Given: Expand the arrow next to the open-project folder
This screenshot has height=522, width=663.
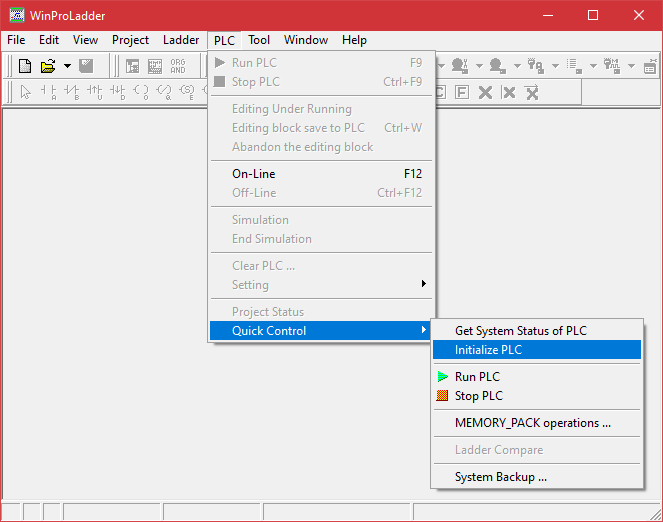Looking at the screenshot, I should [67, 66].
